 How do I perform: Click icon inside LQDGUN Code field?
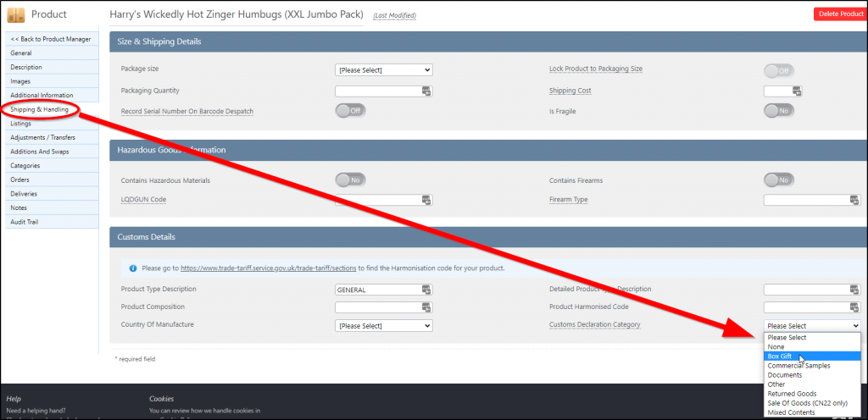tap(426, 200)
